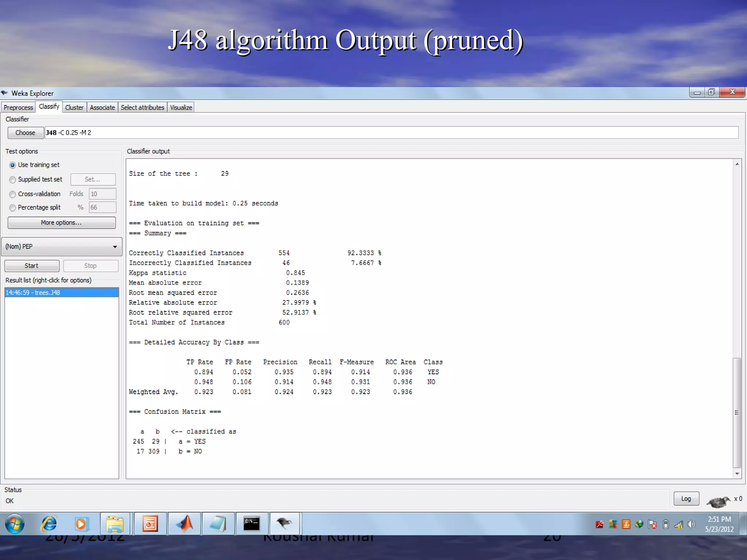Open More options... dialog

pyautogui.click(x=61, y=222)
